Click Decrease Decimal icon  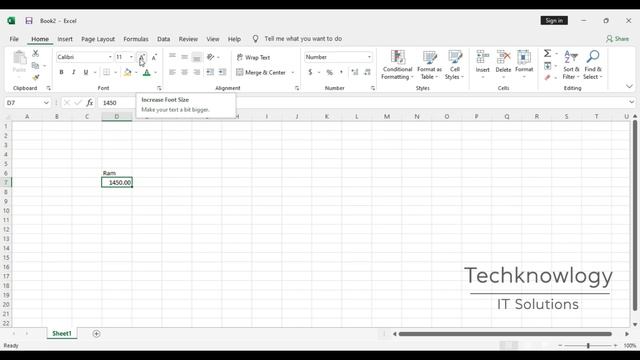[x=367, y=72]
